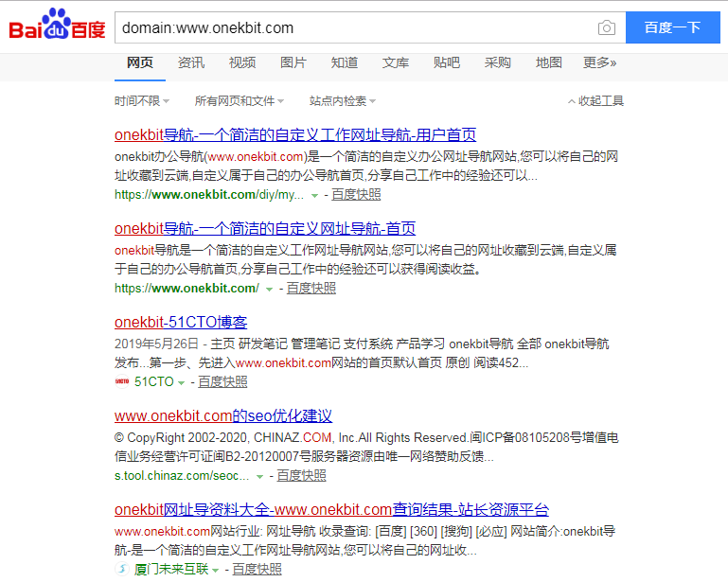Click the 51CTO source label
Screen dimensions: 728x582
(x=153, y=381)
